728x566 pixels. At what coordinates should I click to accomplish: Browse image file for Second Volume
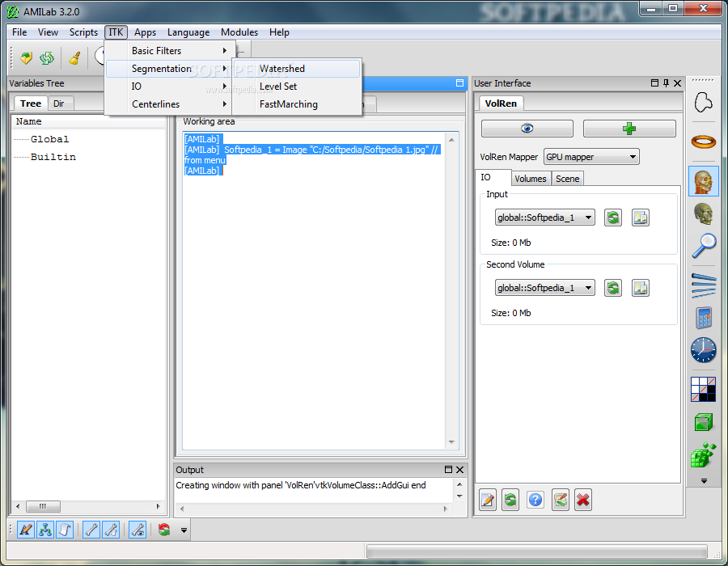click(x=641, y=288)
